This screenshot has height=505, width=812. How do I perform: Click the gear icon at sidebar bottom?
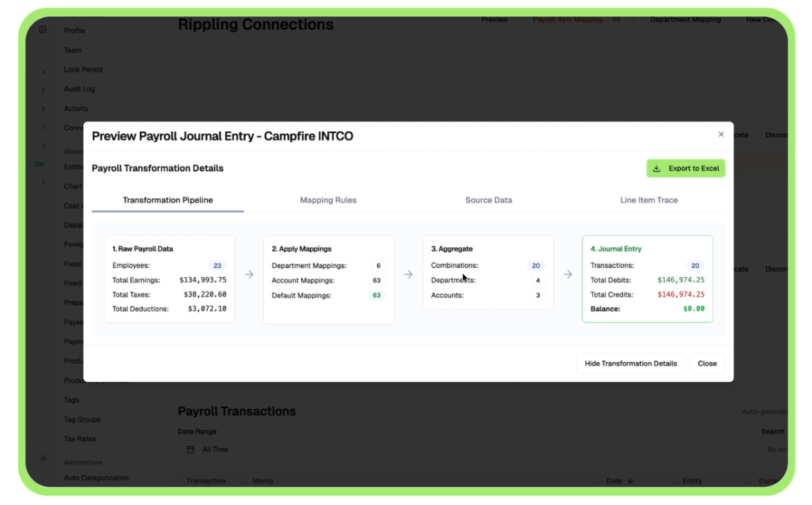point(44,458)
